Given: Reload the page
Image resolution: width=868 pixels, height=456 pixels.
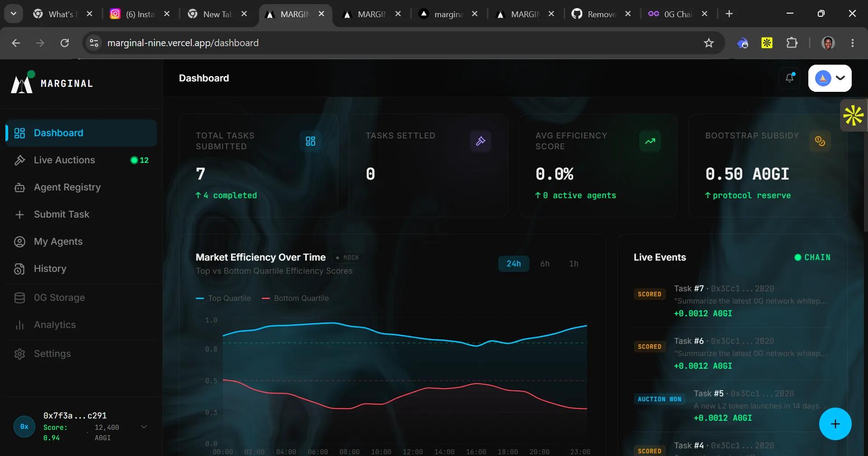Looking at the screenshot, I should (65, 43).
